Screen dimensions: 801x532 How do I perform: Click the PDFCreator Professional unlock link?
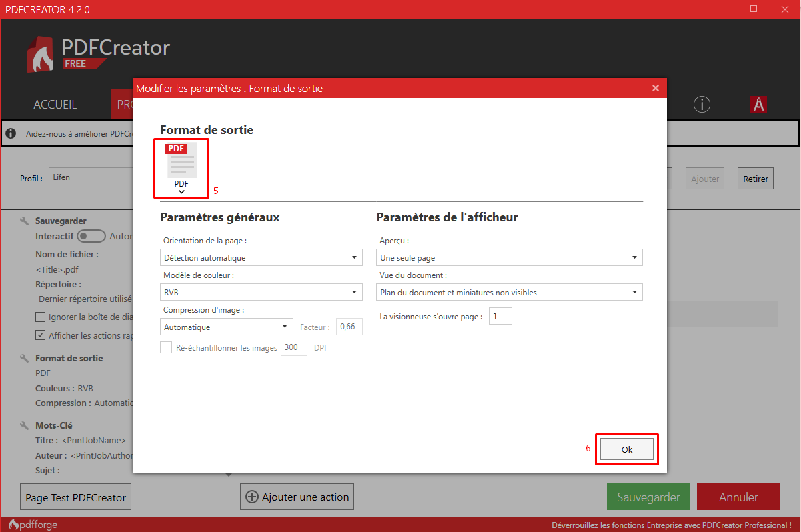672,525
